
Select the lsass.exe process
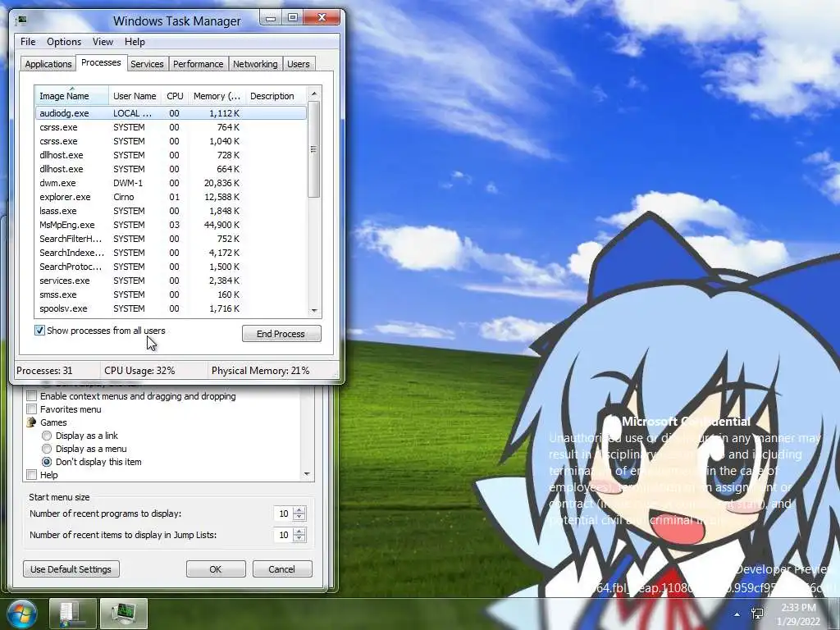click(171, 211)
